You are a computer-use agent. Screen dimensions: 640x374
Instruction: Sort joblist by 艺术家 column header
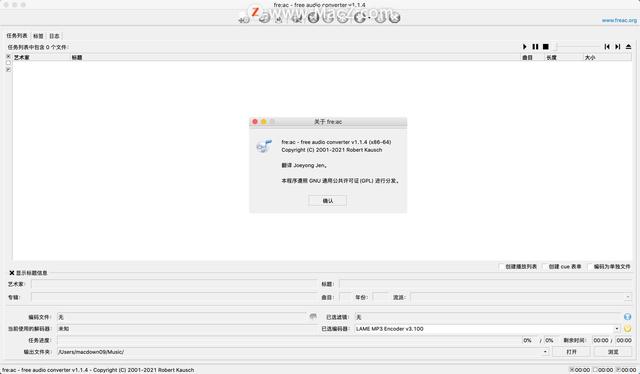[x=42, y=57]
